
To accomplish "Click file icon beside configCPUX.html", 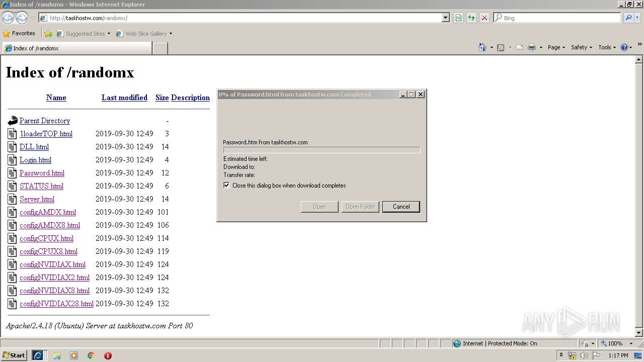I will 12,238.
